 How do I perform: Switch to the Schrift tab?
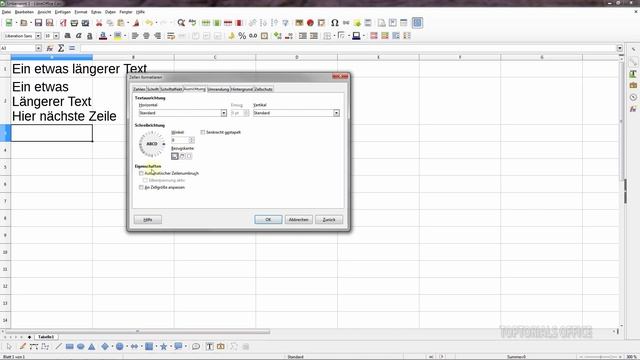(153, 89)
